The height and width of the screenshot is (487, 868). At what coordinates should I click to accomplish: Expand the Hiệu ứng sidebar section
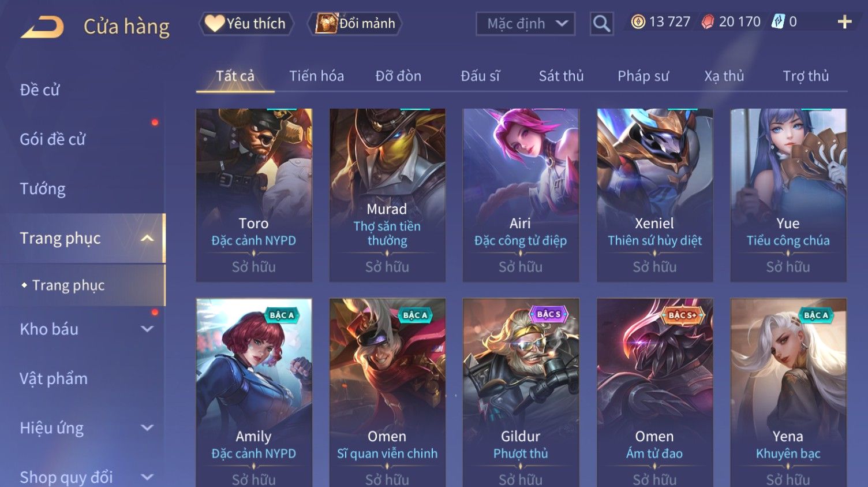(148, 428)
